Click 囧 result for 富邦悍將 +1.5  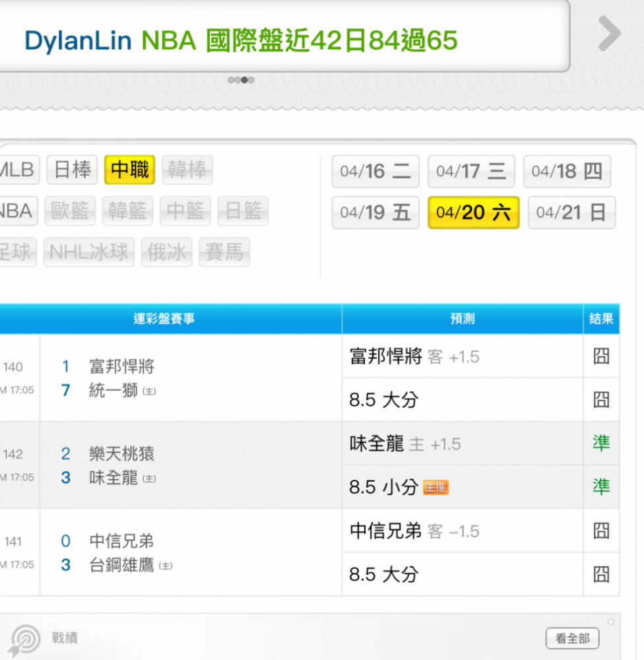point(601,356)
